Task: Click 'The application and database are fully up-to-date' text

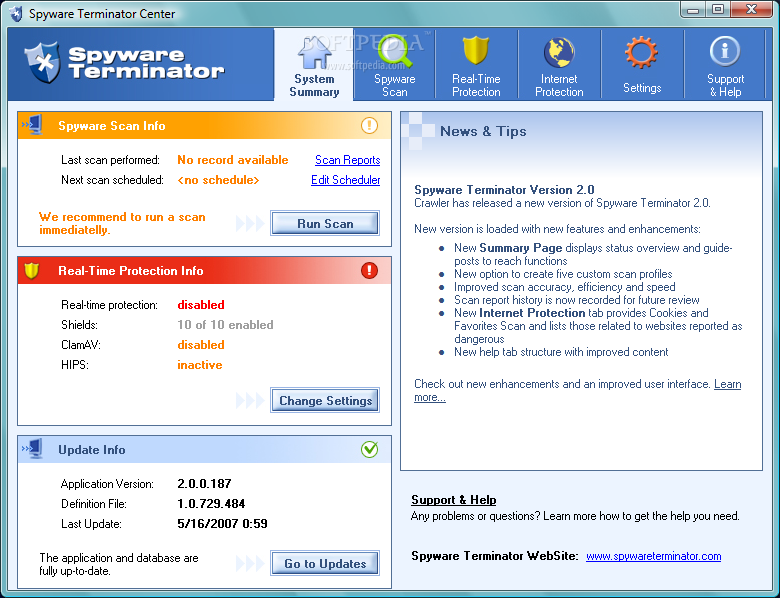Action: tap(119, 564)
